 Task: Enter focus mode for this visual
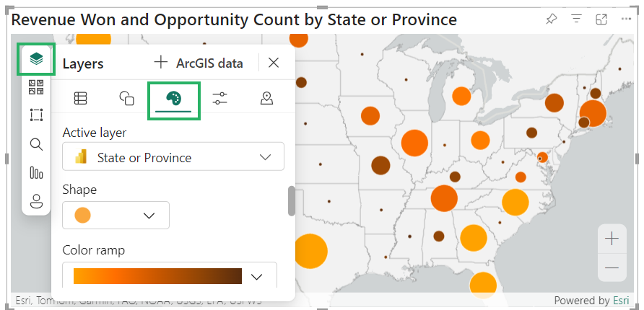[601, 19]
